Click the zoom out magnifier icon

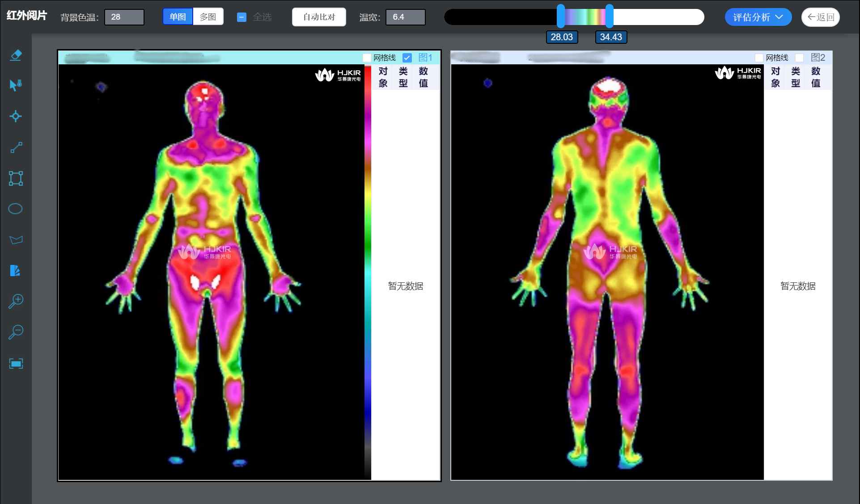(x=16, y=332)
